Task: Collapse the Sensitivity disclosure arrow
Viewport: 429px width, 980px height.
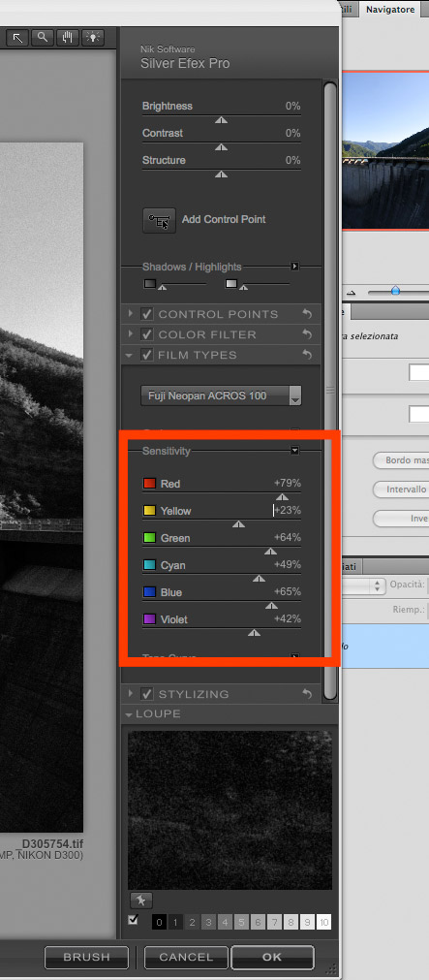Action: pos(295,451)
